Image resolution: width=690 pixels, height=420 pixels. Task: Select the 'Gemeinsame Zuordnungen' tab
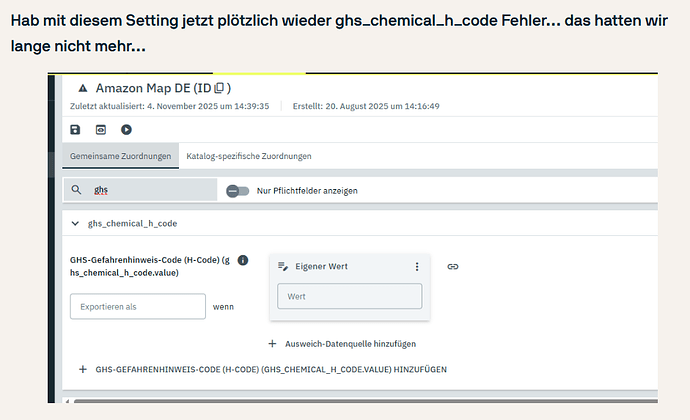pyautogui.click(x=119, y=157)
